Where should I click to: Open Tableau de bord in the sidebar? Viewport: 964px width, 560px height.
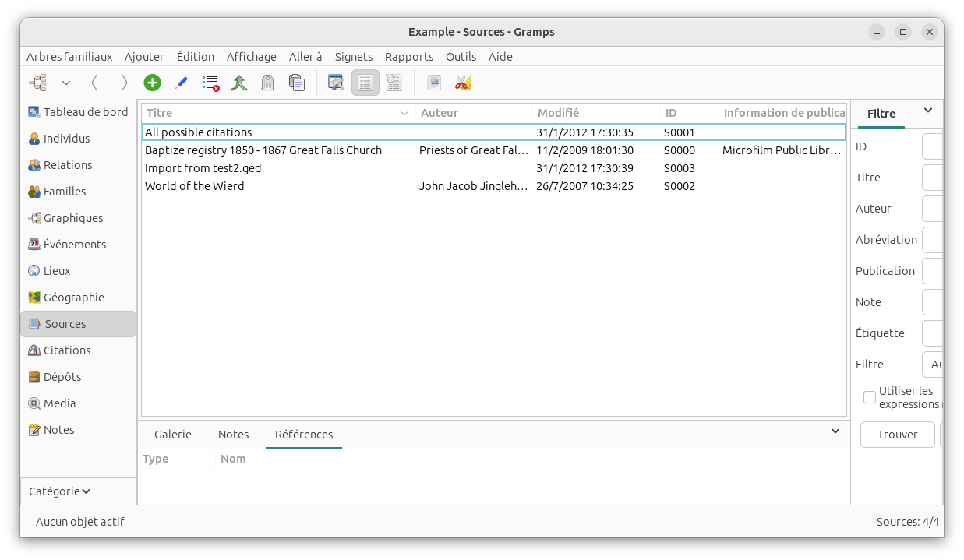coord(78,112)
